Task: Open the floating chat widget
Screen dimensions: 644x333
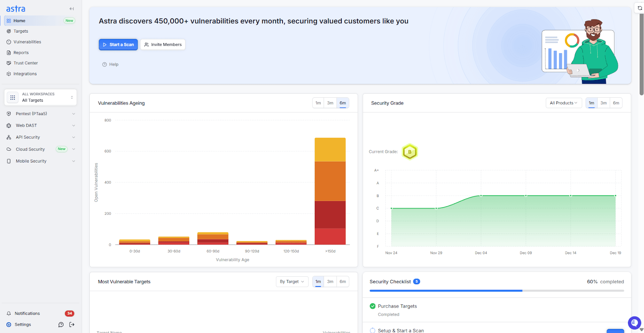Action: tap(634, 323)
